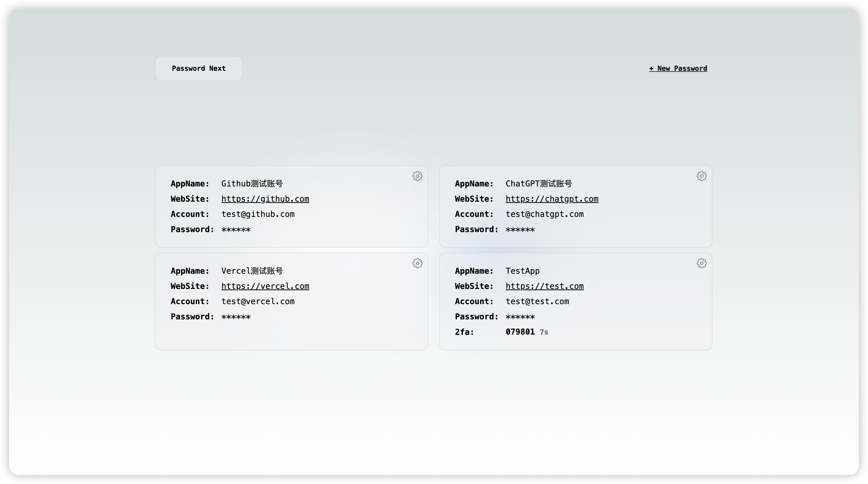The height and width of the screenshot is (484, 868).
Task: Open the https://chatgpt.com link
Action: [x=552, y=199]
